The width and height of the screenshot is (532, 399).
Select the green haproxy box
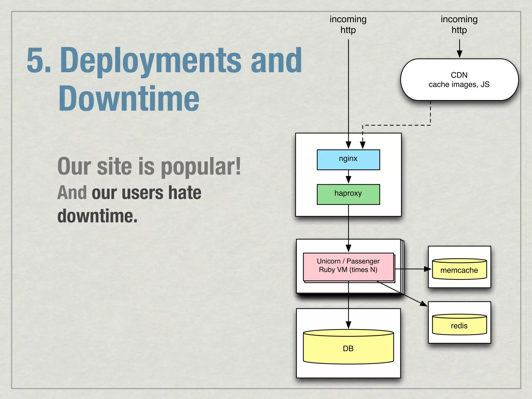[348, 194]
